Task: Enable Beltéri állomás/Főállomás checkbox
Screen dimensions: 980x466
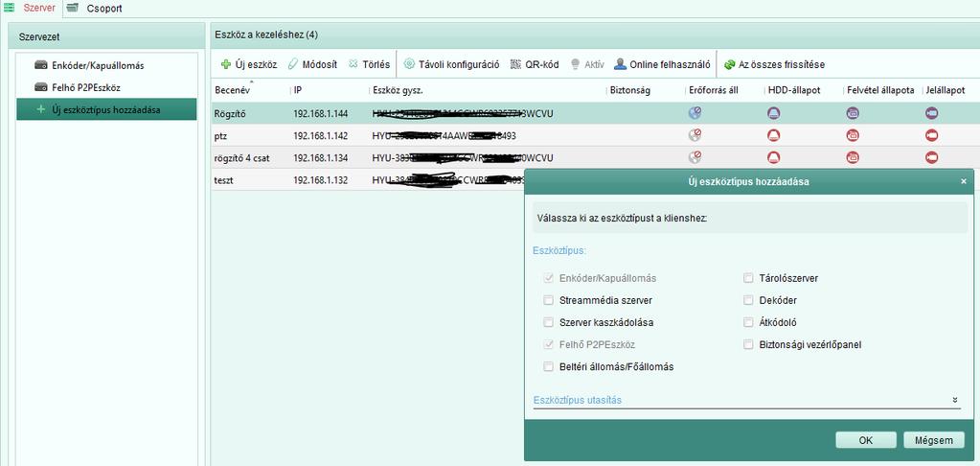Action: pyautogui.click(x=548, y=366)
